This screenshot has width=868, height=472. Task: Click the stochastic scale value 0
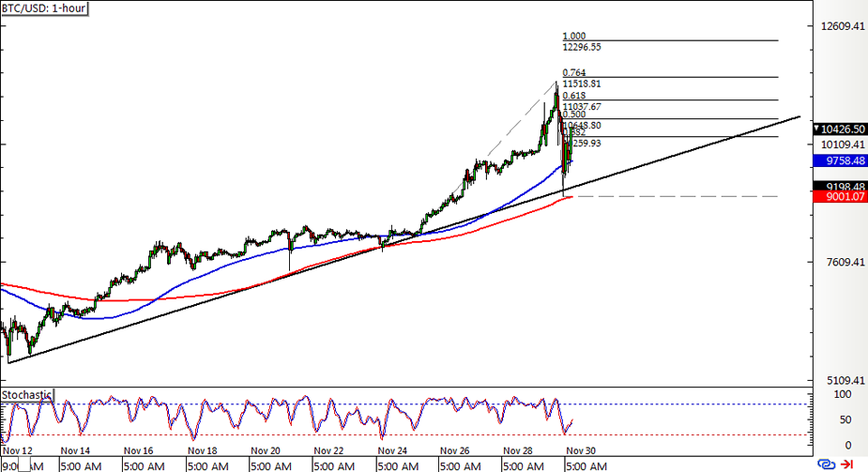848,445
